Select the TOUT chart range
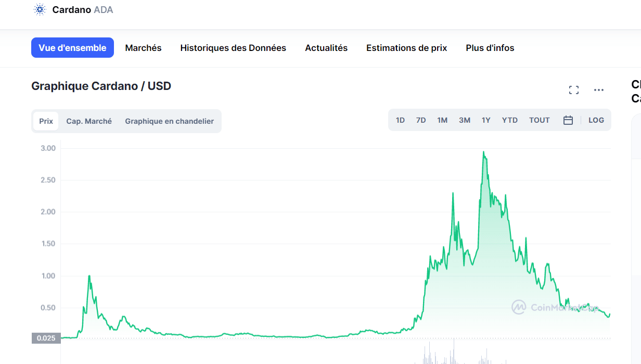This screenshot has width=641, height=364. [540, 120]
